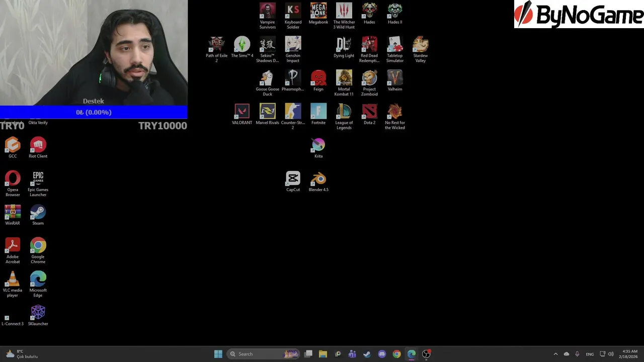Open the Feign desktop shortcut
The height and width of the screenshot is (362, 644).
click(x=318, y=80)
